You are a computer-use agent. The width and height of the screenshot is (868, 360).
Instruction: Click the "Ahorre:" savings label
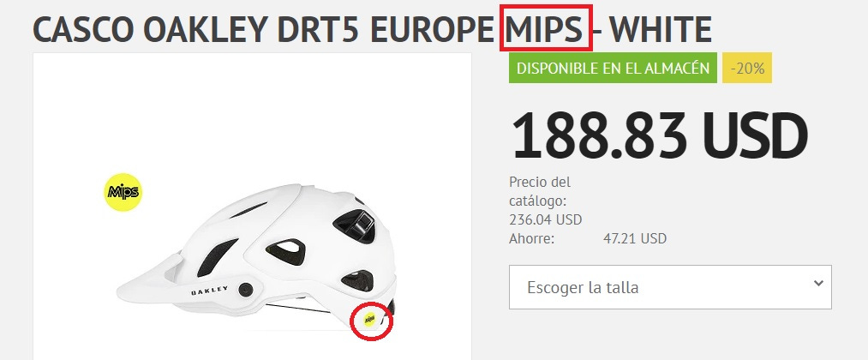click(x=531, y=238)
